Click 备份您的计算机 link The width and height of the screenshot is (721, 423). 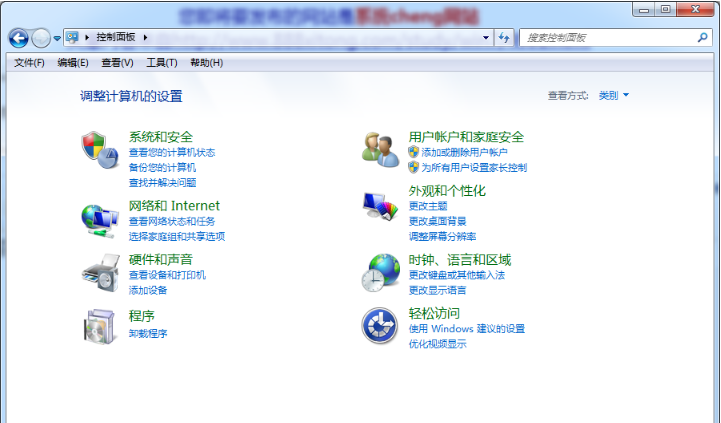coord(162,167)
